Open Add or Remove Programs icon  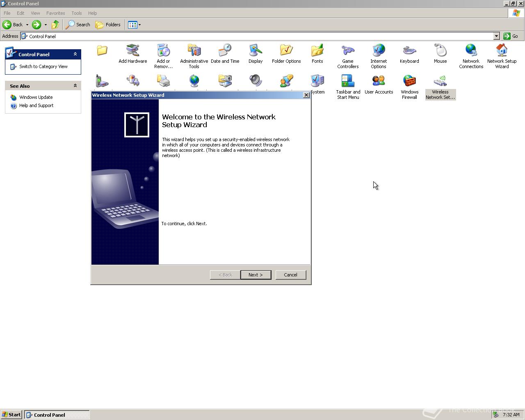pyautogui.click(x=163, y=56)
